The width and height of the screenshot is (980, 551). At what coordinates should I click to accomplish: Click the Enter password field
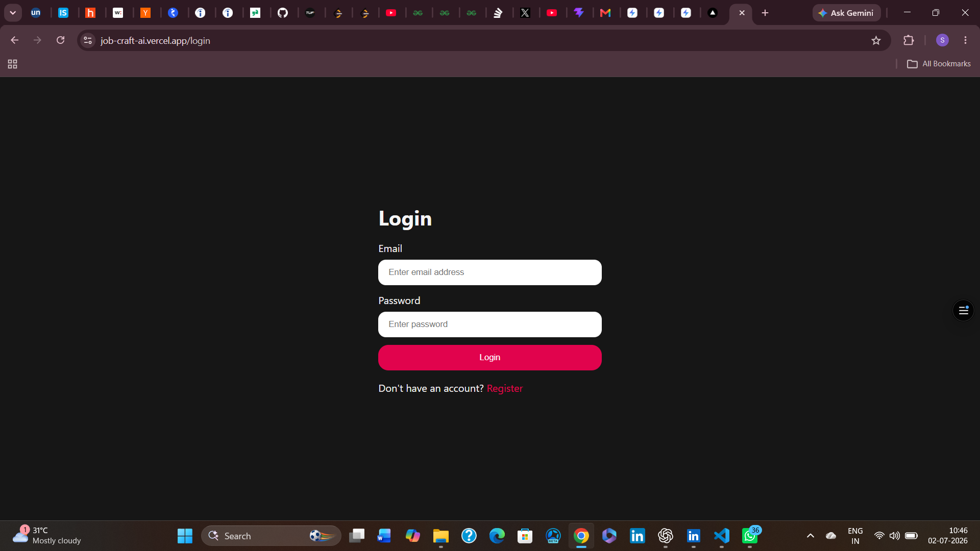click(x=489, y=324)
